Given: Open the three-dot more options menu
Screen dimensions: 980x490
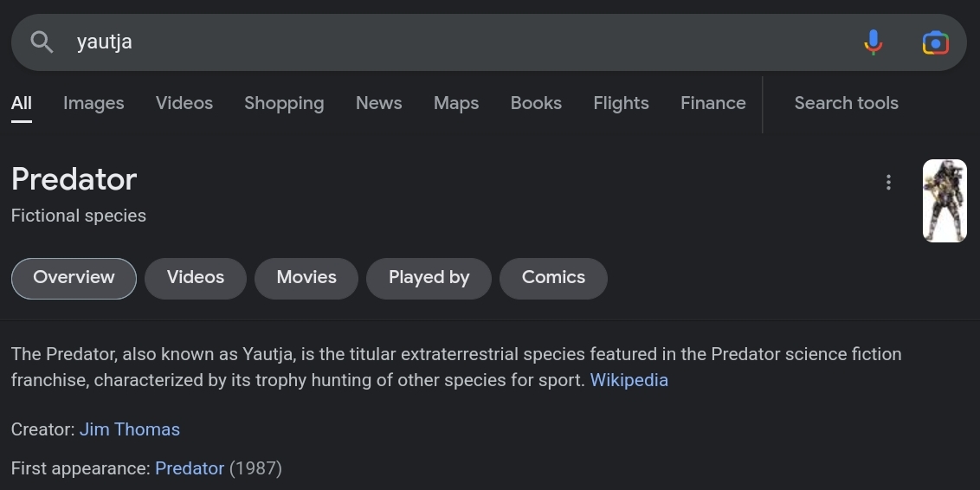Looking at the screenshot, I should 888,182.
